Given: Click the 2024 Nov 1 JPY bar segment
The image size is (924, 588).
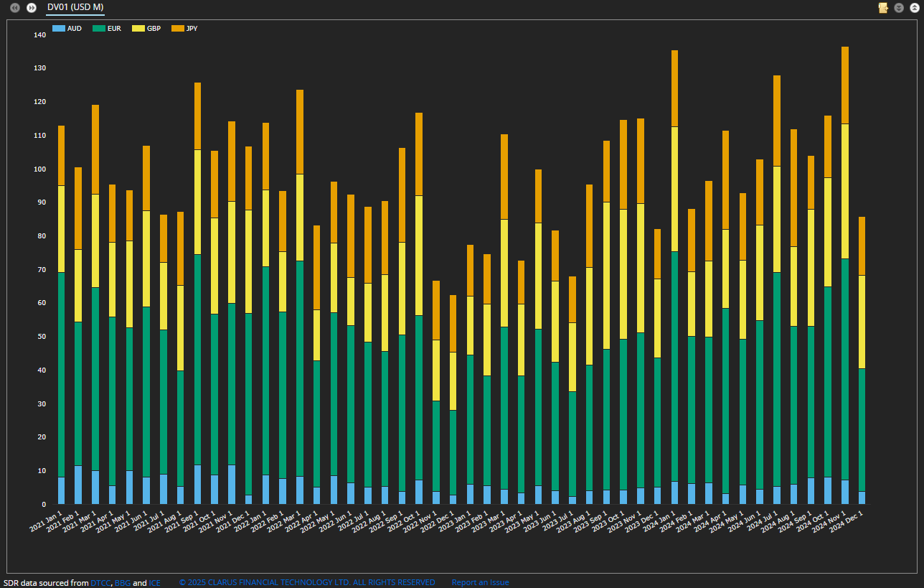Looking at the screenshot, I should point(845,85).
